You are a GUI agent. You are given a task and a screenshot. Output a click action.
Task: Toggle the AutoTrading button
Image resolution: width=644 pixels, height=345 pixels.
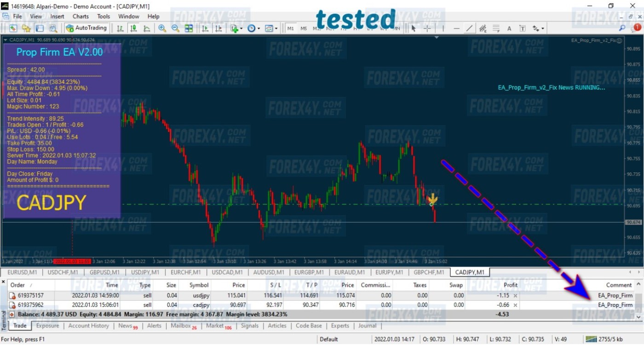click(86, 28)
